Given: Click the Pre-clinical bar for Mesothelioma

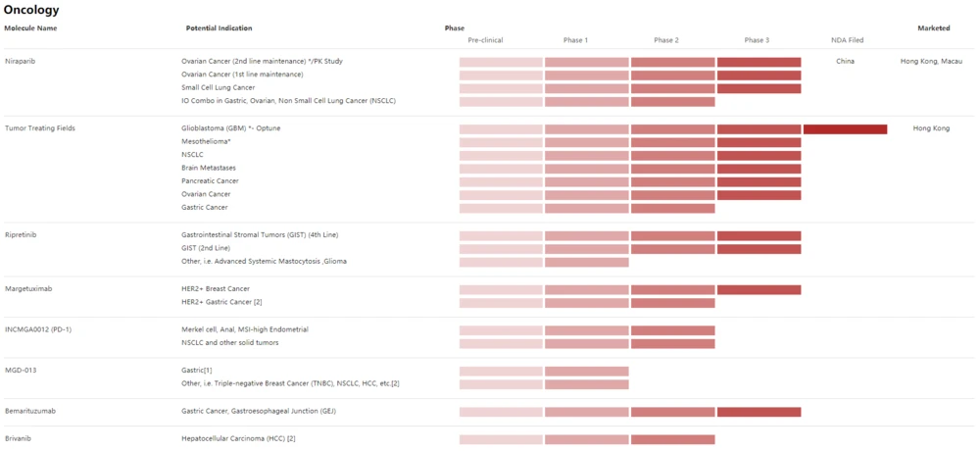Looking at the screenshot, I should click(501, 142).
